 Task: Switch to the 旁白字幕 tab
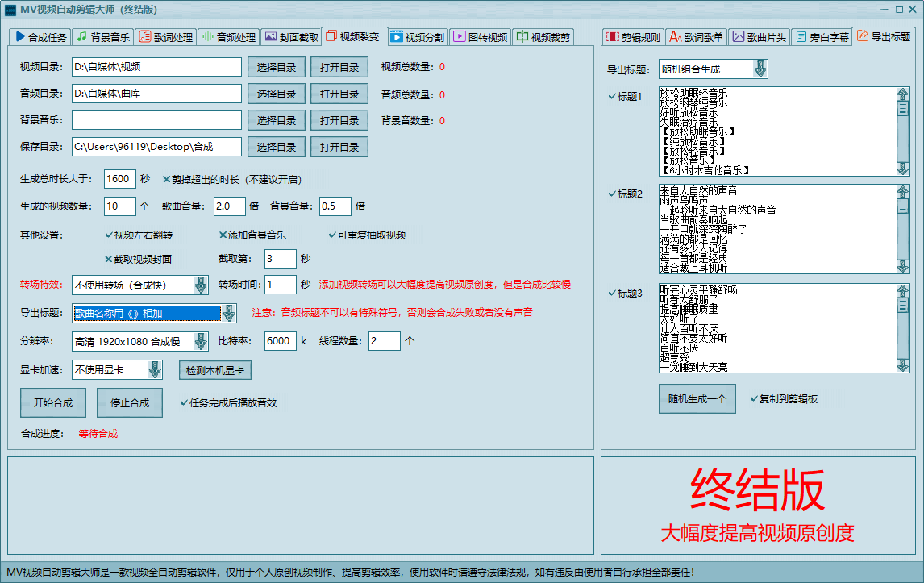(821, 37)
